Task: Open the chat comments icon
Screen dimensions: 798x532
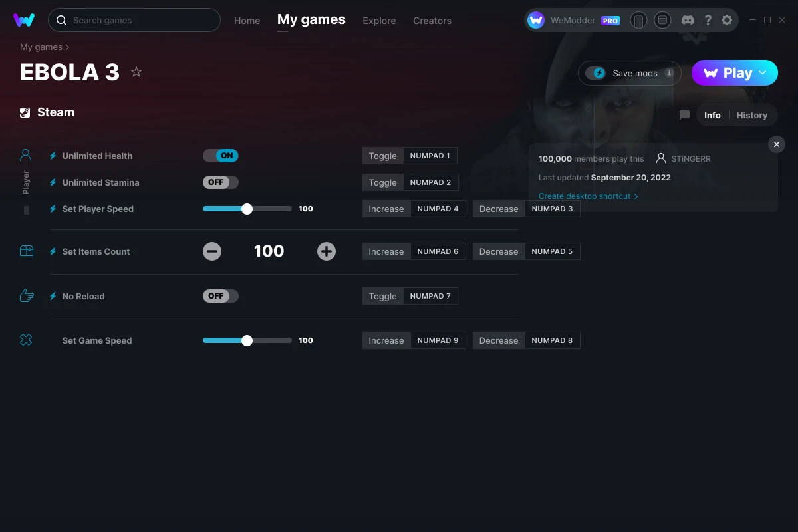Action: click(684, 115)
